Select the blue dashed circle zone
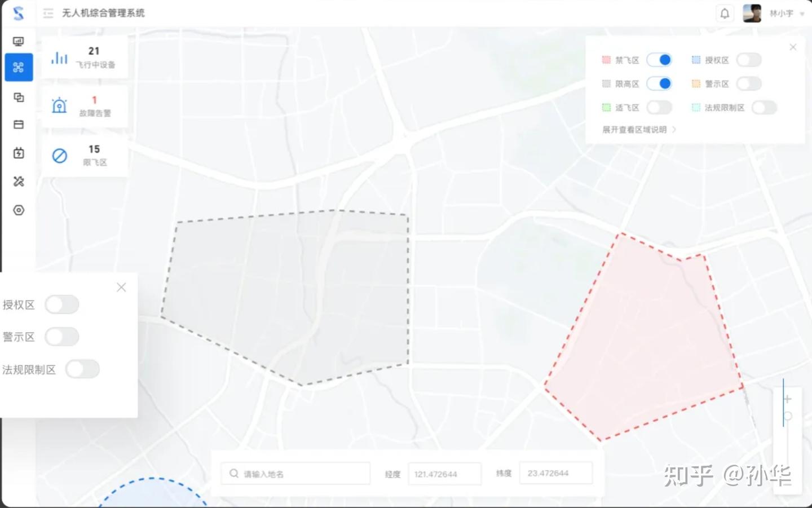812x508 pixels. pos(152,493)
